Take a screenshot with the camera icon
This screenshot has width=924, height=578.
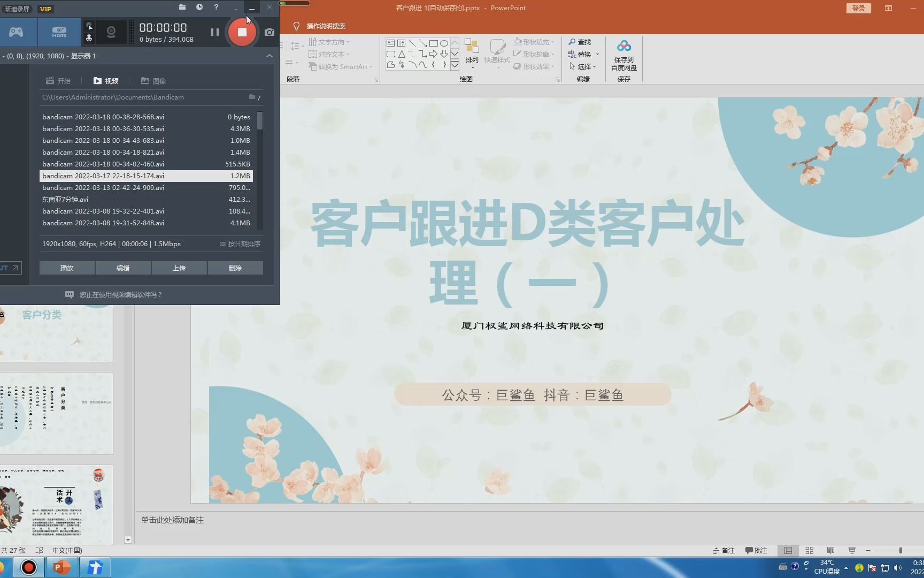click(269, 32)
